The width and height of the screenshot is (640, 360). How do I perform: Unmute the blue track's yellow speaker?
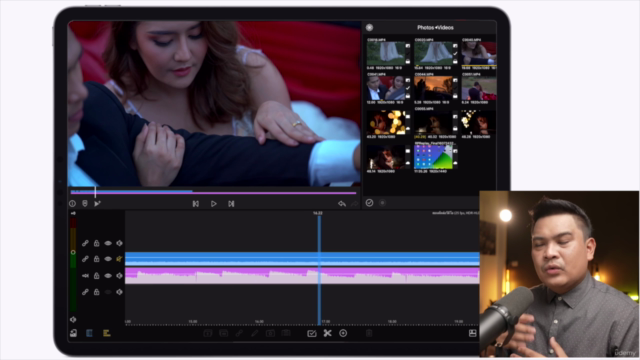tap(119, 259)
